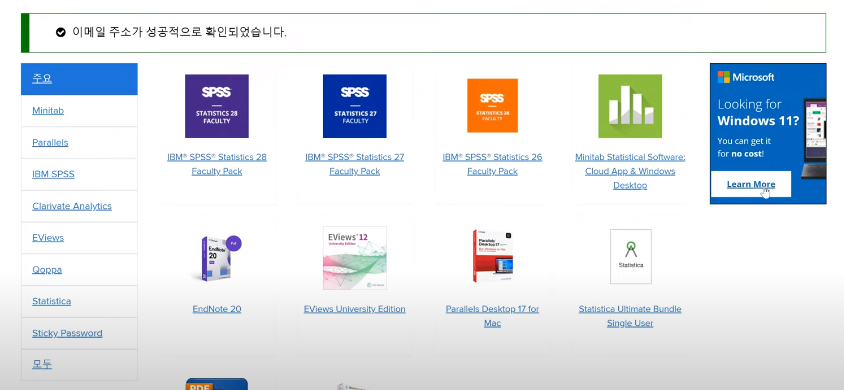Select the IBM SPSS category in sidebar
This screenshot has width=844, height=390.
(79, 174)
